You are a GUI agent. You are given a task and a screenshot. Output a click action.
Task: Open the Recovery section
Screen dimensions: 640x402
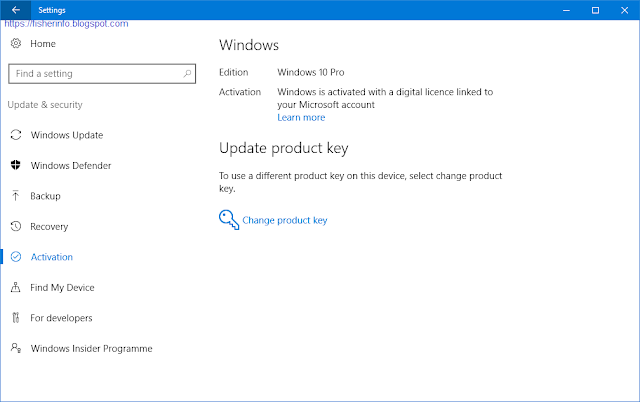pyautogui.click(x=49, y=227)
